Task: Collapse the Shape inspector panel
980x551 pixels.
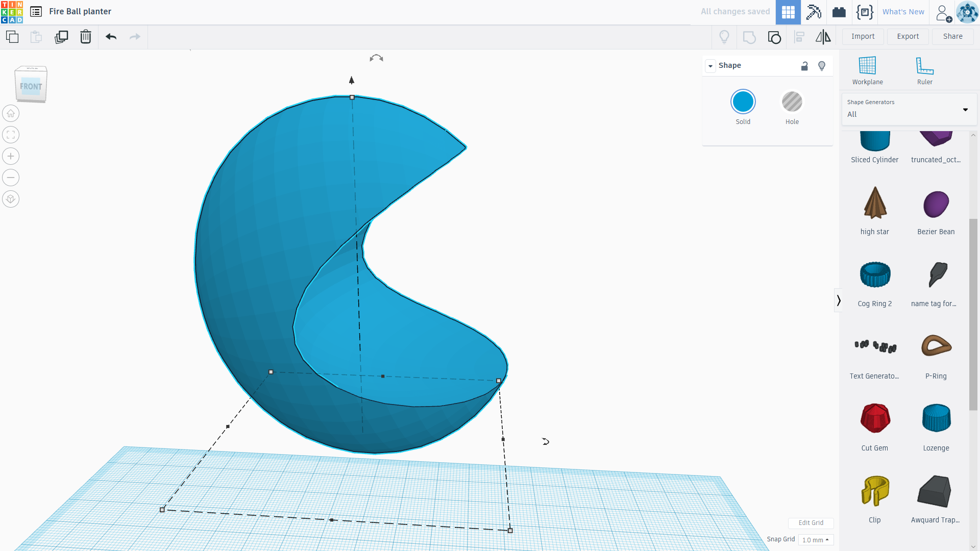Action: click(x=710, y=66)
